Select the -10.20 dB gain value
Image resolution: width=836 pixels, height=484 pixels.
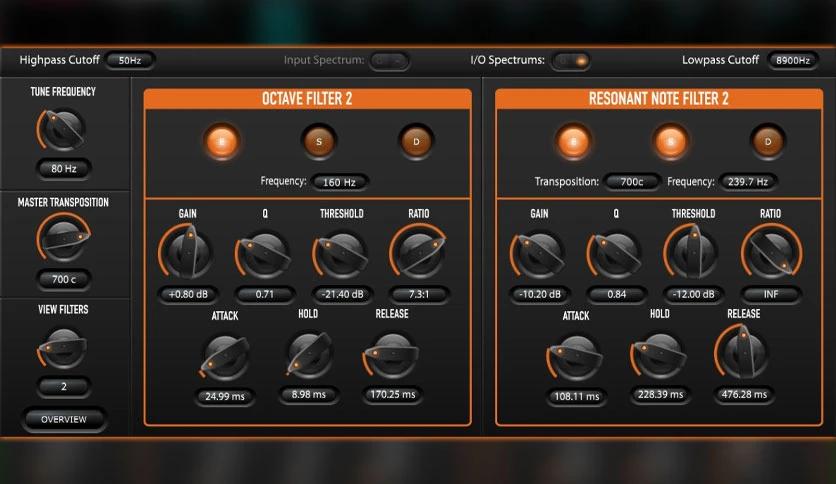(540, 294)
